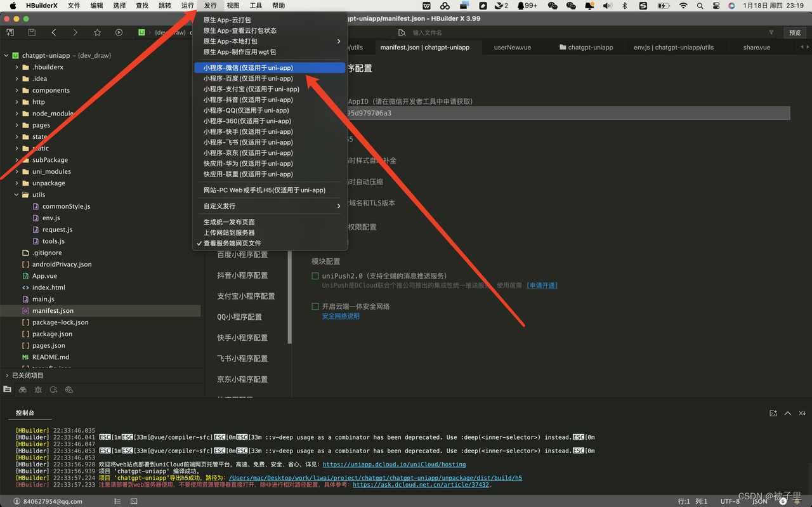Expand the uni_modules folder

point(17,171)
